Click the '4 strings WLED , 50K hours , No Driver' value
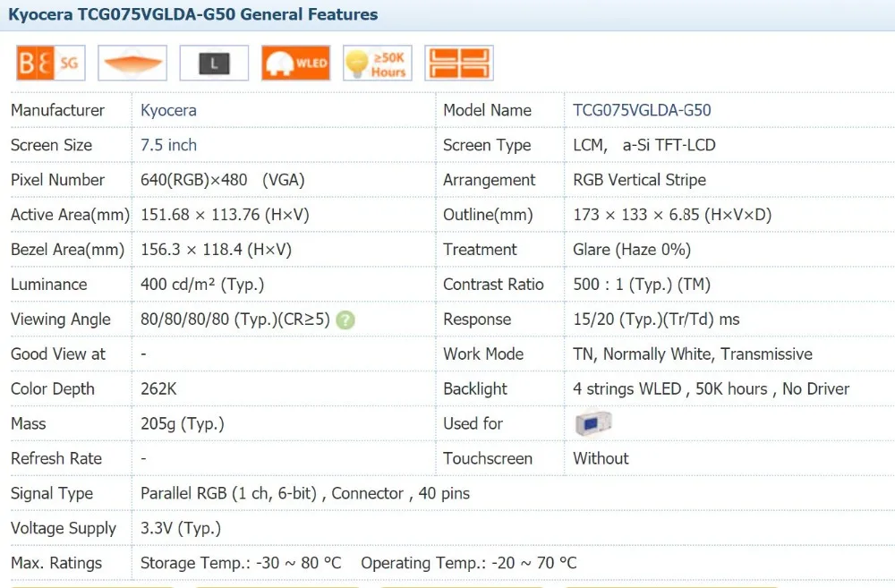The height and width of the screenshot is (588, 895). 712,388
